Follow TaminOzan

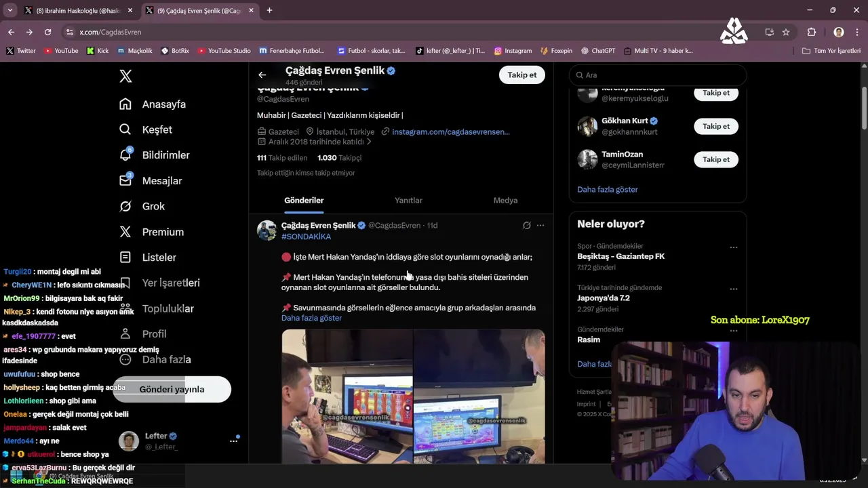tap(716, 159)
